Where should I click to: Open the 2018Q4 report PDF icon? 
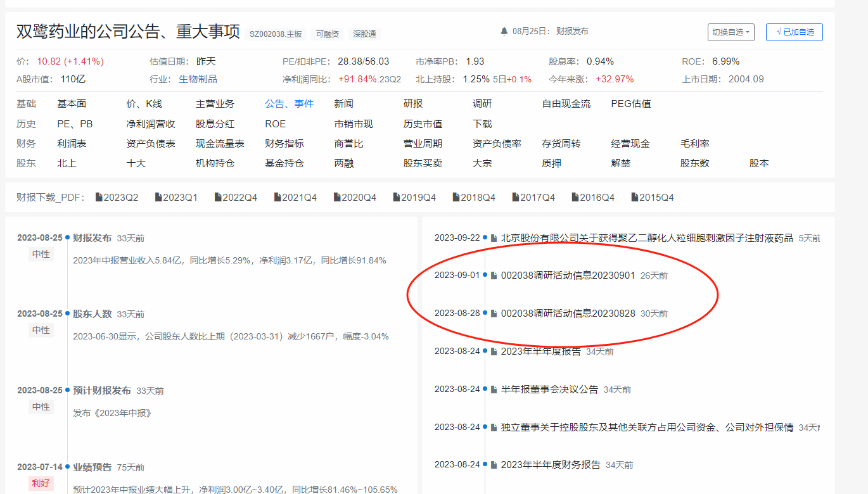coord(456,198)
